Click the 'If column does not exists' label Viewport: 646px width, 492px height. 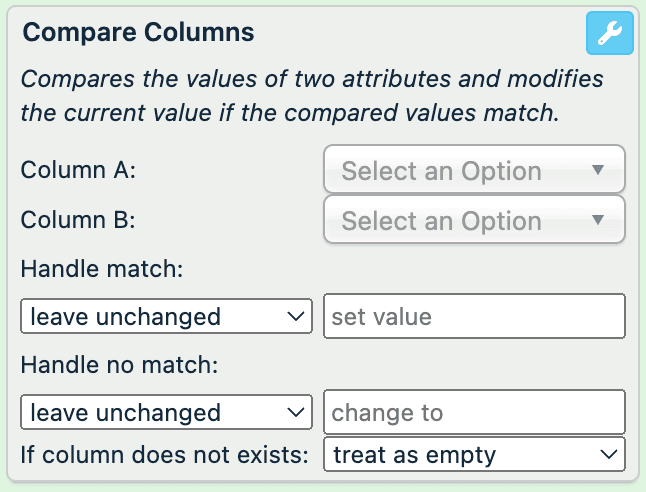click(x=165, y=455)
